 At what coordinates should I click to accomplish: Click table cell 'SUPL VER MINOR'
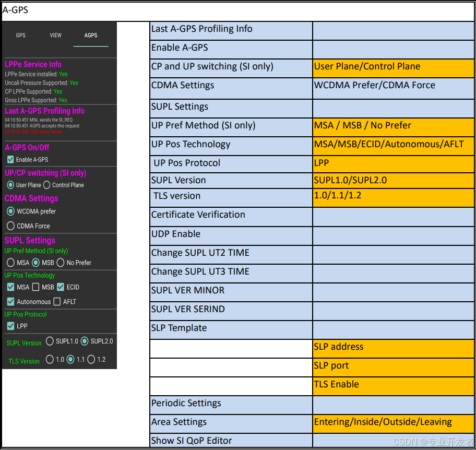click(231, 292)
